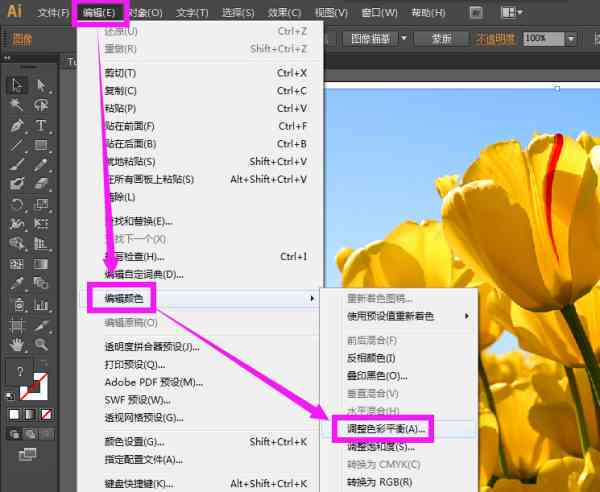Image resolution: width=600 pixels, height=492 pixels.
Task: Open the 图像描摹 preset dropdown arrow
Action: click(403, 39)
